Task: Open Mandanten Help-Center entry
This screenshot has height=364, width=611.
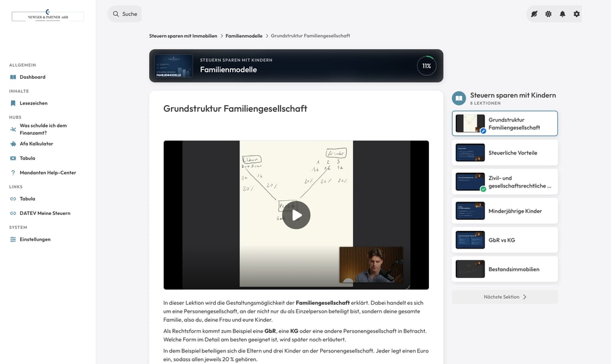Action: tap(48, 172)
